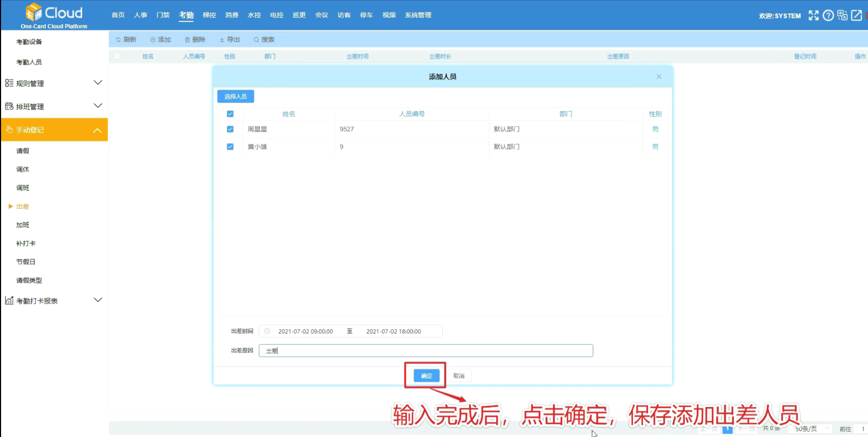Click the export download icon
Image resolution: width=868 pixels, height=437 pixels.
click(x=222, y=39)
